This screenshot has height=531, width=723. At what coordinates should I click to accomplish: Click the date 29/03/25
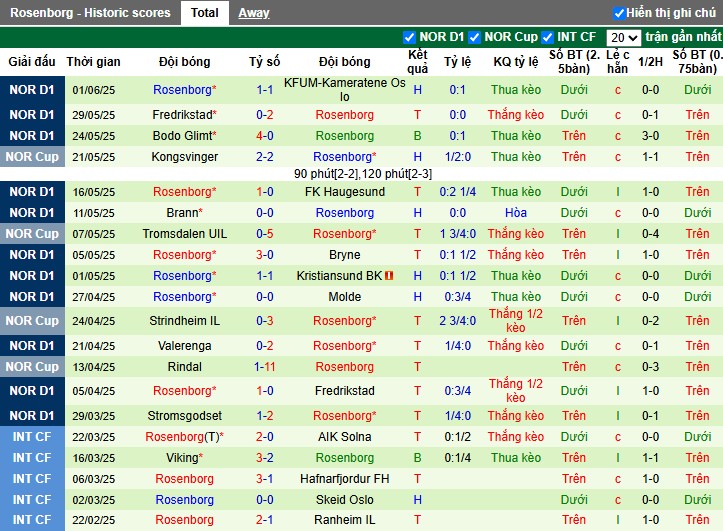click(93, 416)
